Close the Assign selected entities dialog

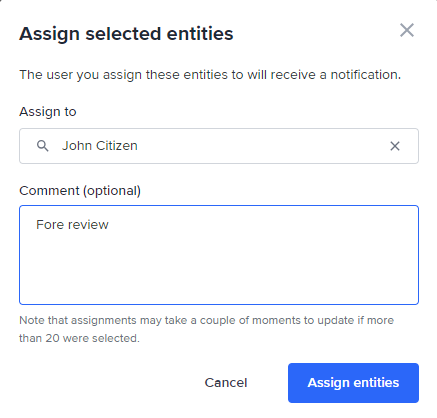[x=407, y=30]
